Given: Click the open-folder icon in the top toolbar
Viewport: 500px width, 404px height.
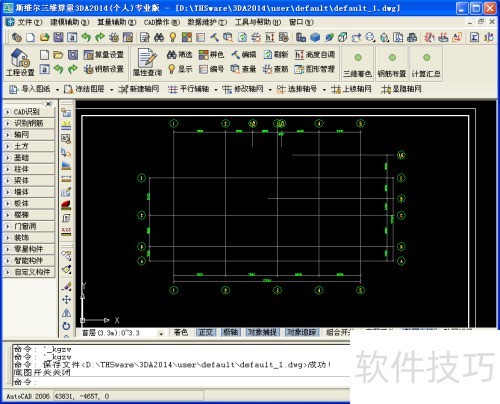Looking at the screenshot, I should pyautogui.click(x=45, y=37).
